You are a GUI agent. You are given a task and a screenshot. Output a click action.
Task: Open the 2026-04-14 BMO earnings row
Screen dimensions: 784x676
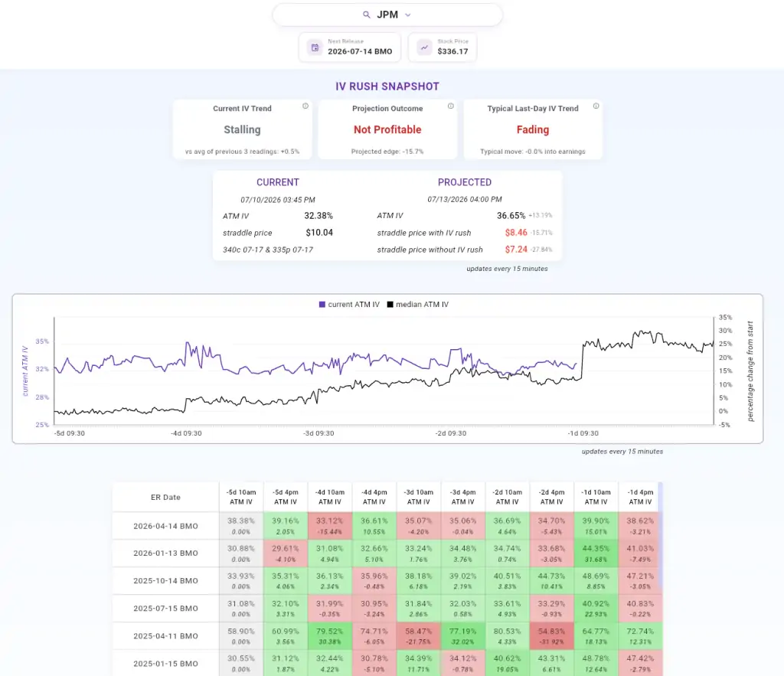tap(165, 526)
